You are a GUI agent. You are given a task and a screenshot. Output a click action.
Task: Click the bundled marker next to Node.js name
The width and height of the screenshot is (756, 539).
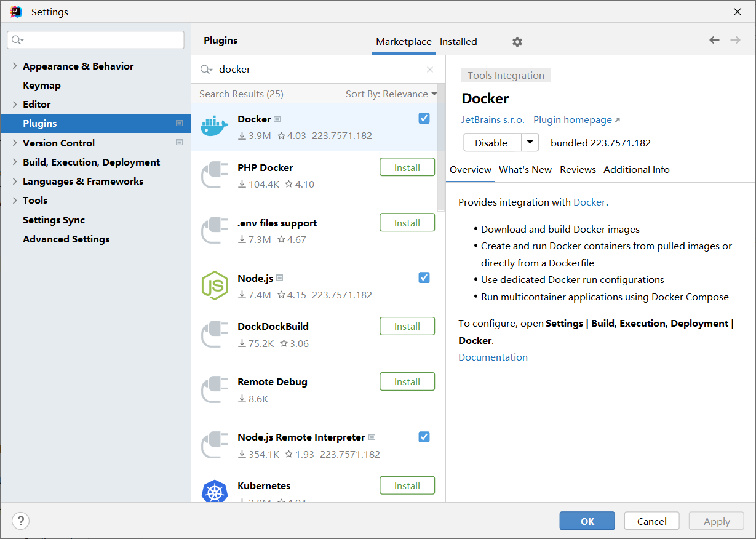tap(280, 278)
